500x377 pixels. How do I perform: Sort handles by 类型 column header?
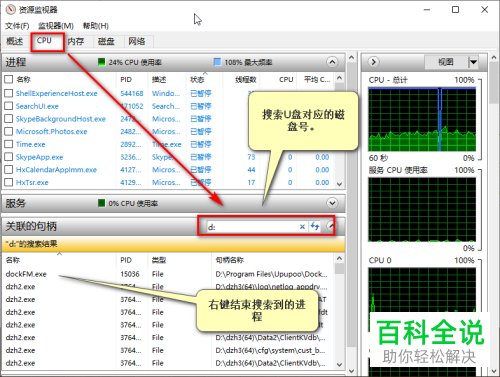coord(159,260)
